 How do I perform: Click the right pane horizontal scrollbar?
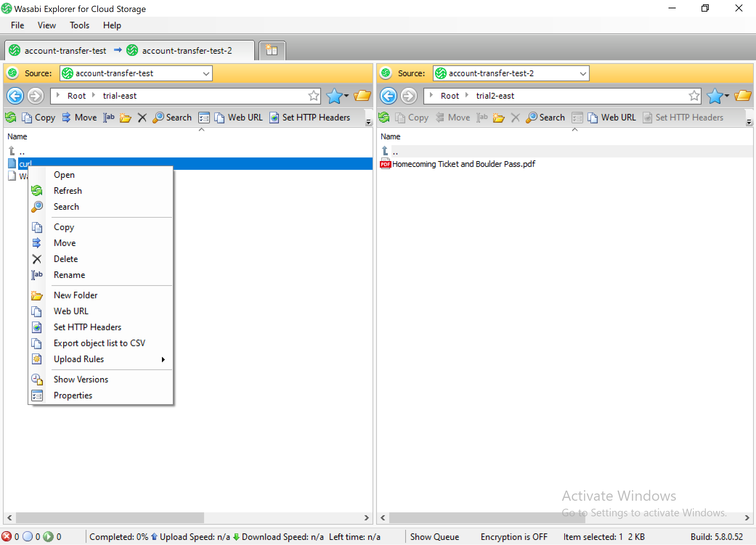487,518
